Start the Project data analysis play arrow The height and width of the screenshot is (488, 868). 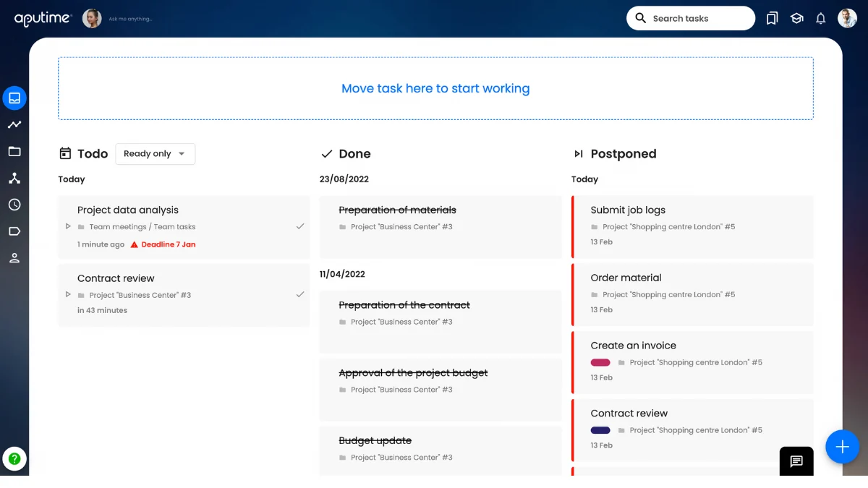(x=68, y=226)
